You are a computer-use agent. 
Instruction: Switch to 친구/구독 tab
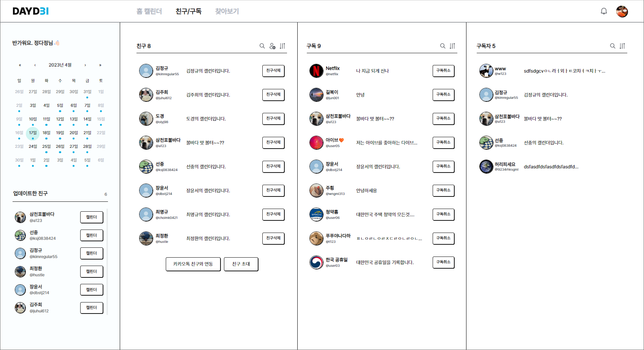coord(189,11)
